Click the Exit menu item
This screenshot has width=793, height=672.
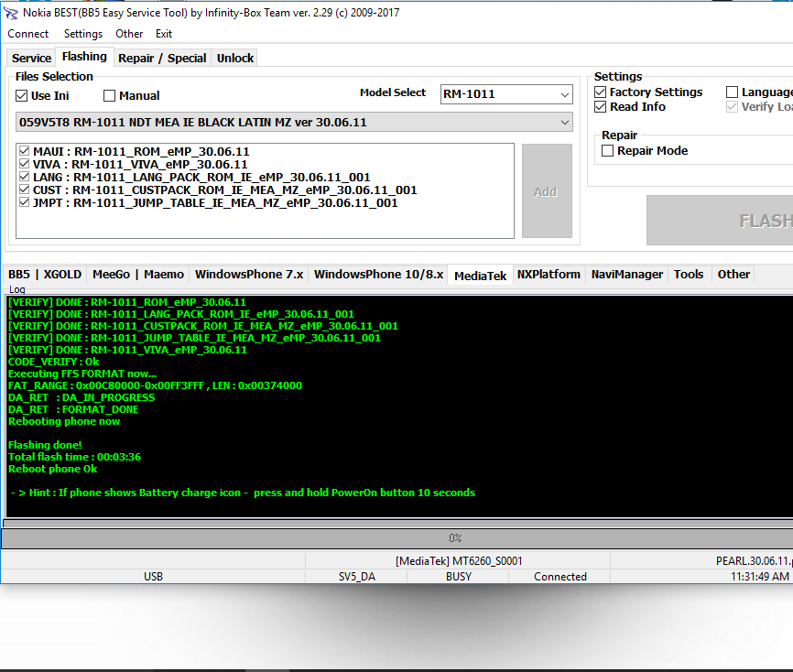pyautogui.click(x=164, y=34)
